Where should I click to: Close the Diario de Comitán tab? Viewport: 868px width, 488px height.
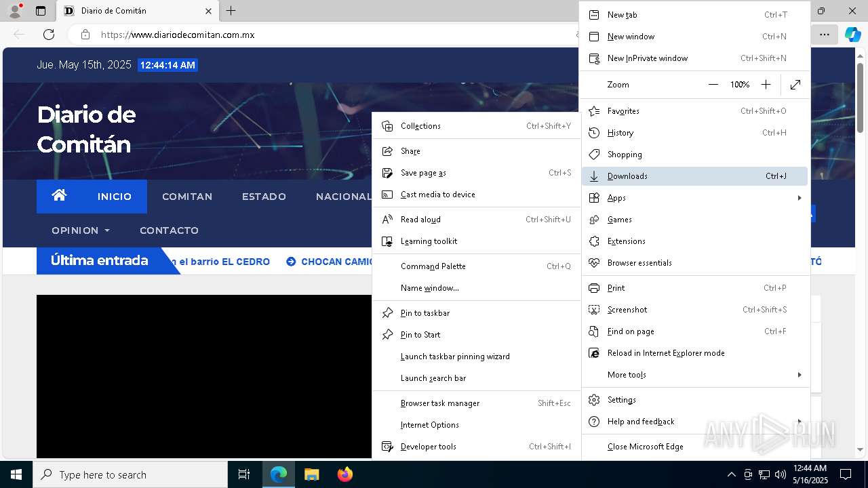pos(208,11)
